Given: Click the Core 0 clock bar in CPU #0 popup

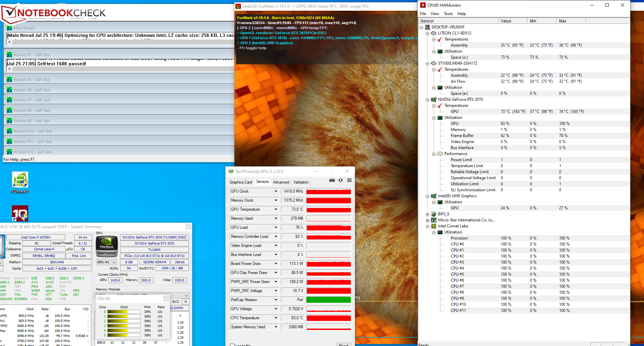Looking at the screenshot, I should (x=124, y=312).
